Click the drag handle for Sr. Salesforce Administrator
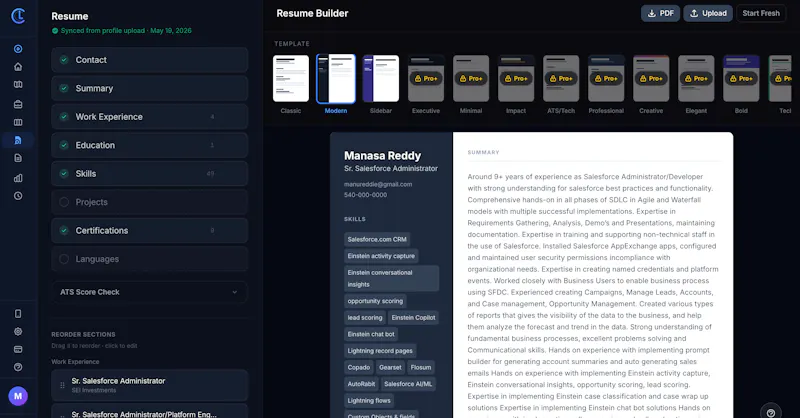The image size is (800, 418). coord(62,385)
